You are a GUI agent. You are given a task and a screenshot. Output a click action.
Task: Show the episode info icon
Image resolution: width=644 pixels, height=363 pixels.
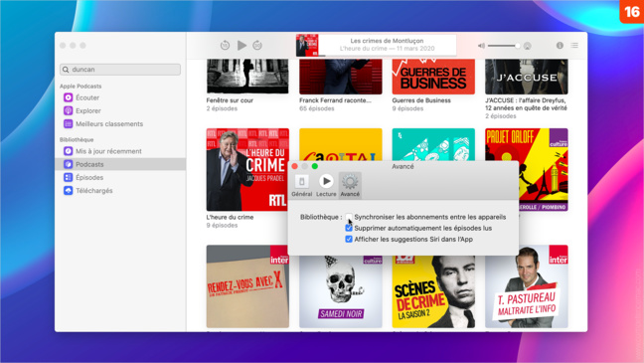(x=560, y=45)
